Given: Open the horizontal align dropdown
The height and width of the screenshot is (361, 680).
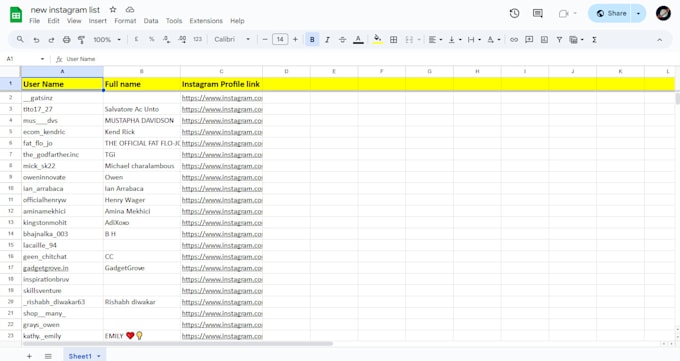Looking at the screenshot, I should coord(435,39).
